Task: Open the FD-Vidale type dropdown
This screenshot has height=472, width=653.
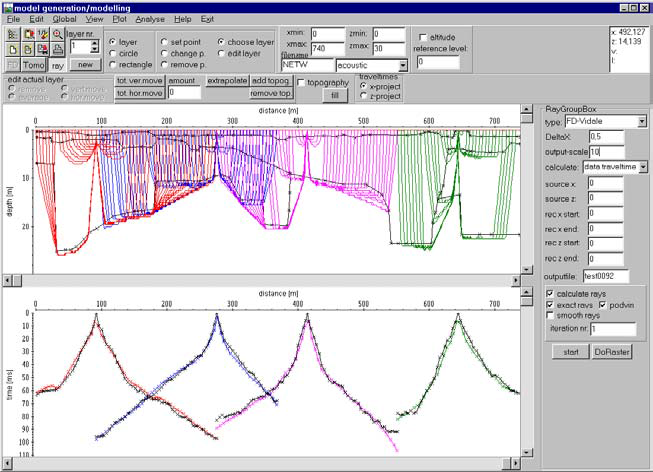Action: point(643,120)
